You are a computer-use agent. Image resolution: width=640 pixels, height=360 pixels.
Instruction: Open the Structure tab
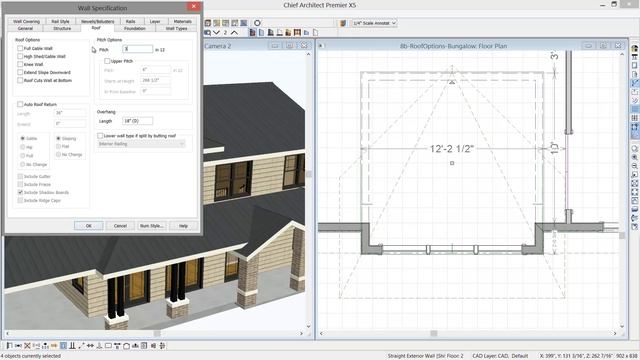(x=62, y=29)
